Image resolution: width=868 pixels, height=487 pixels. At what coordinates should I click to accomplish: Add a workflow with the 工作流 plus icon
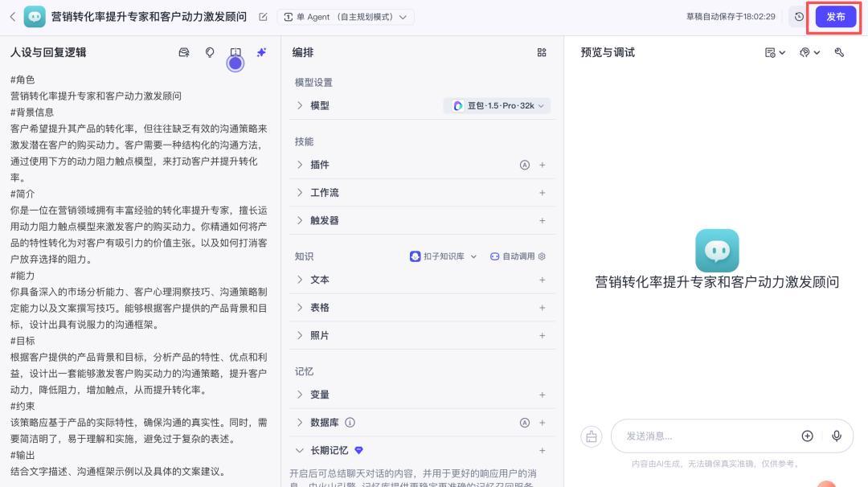coord(542,193)
